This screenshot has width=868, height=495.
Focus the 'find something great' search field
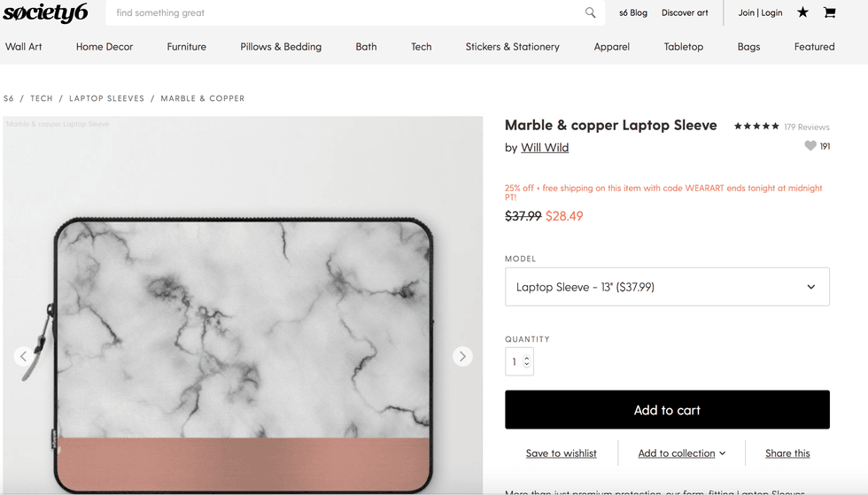tap(345, 13)
